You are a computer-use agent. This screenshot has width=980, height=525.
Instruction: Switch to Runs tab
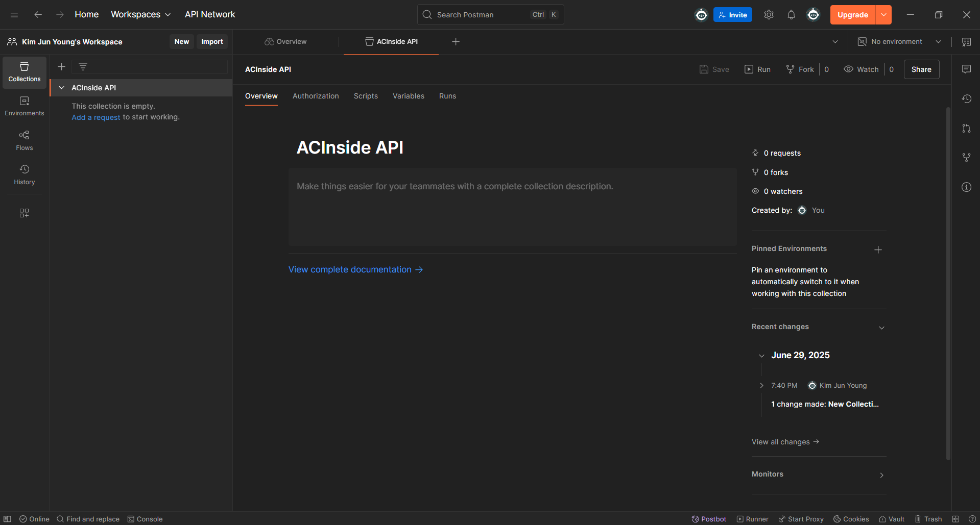click(447, 96)
